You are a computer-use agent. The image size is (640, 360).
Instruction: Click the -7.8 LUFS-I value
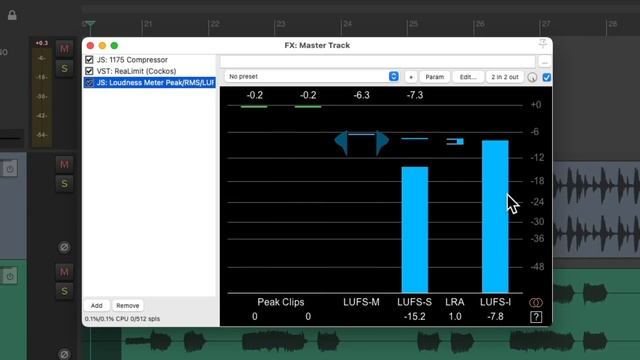point(495,316)
